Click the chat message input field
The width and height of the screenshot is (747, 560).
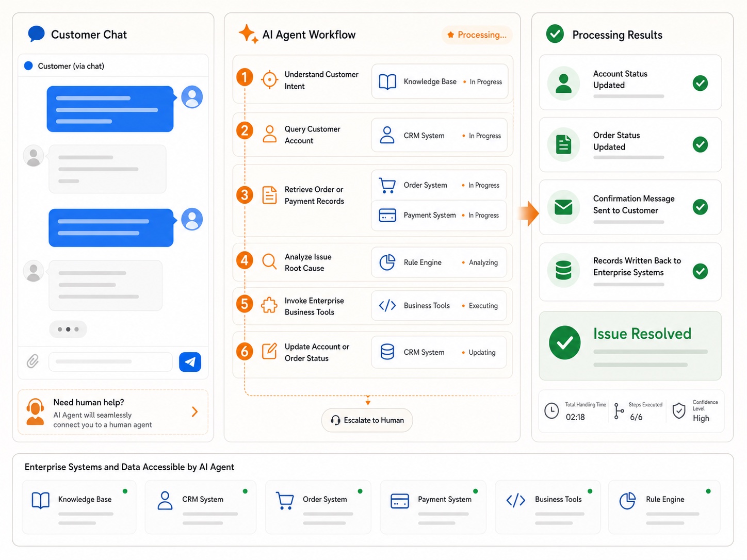110,362
